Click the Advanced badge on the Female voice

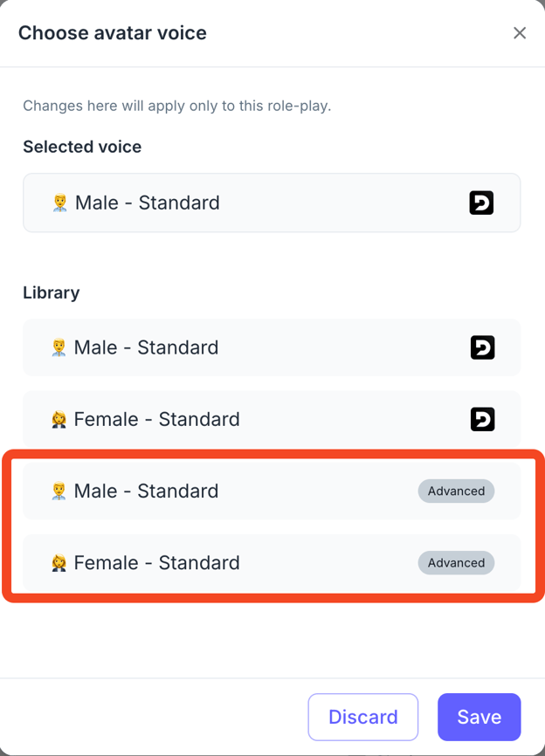[x=456, y=562]
